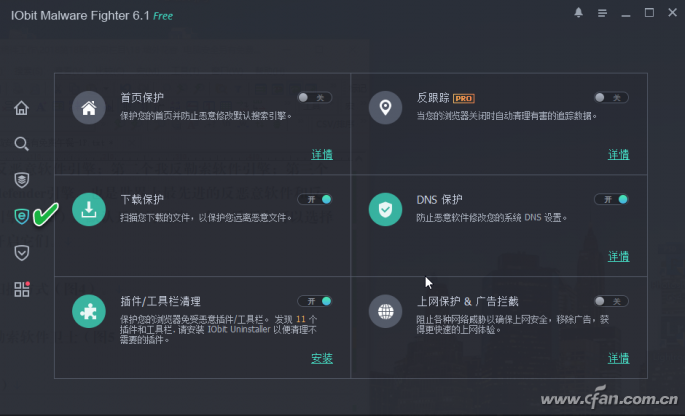Select the Browser Protect shield icon
The width and height of the screenshot is (685, 416).
[21, 216]
